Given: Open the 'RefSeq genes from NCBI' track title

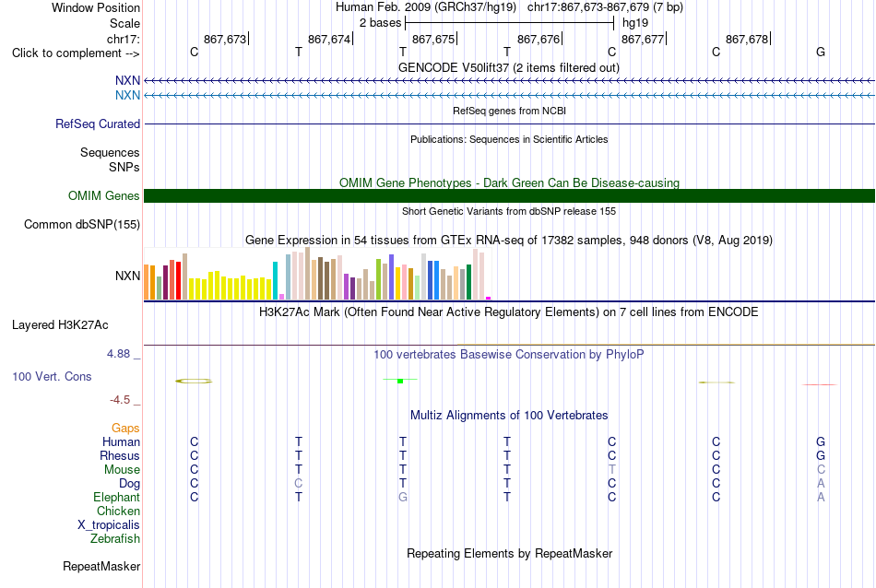Looking at the screenshot, I should click(509, 111).
